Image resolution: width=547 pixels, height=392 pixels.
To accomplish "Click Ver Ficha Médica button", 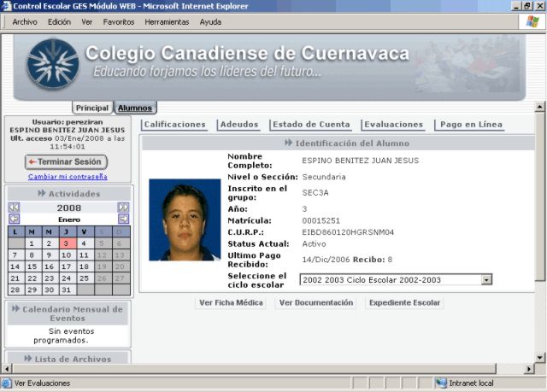I will pyautogui.click(x=231, y=302).
